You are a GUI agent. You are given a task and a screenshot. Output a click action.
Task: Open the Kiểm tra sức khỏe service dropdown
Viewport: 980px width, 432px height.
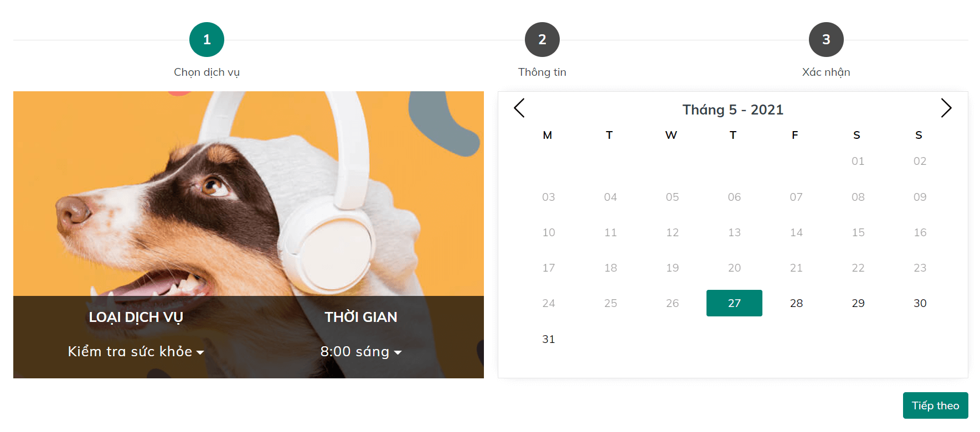click(x=136, y=352)
